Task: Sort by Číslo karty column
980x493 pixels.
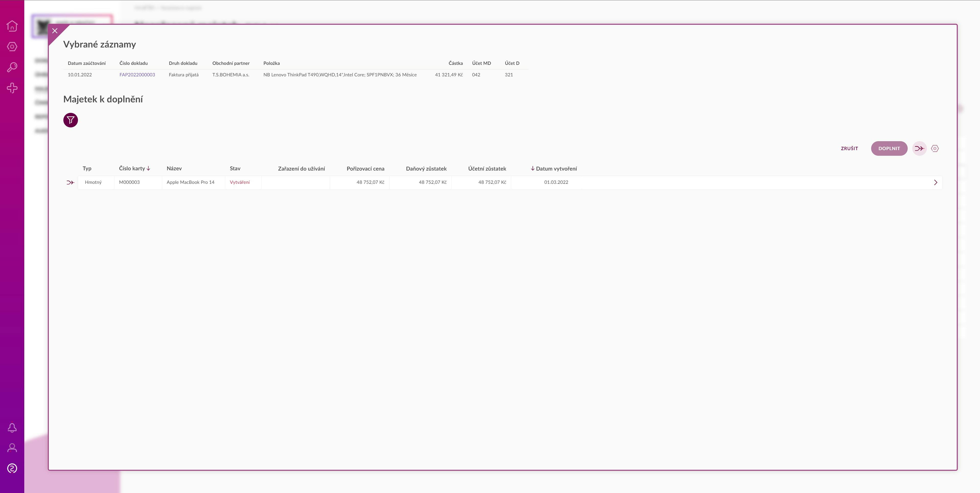Action: (134, 169)
